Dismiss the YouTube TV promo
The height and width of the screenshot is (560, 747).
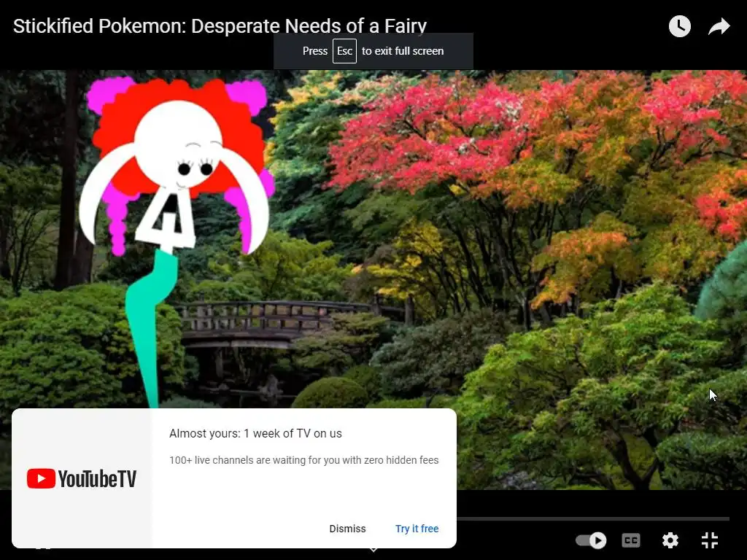pos(347,529)
